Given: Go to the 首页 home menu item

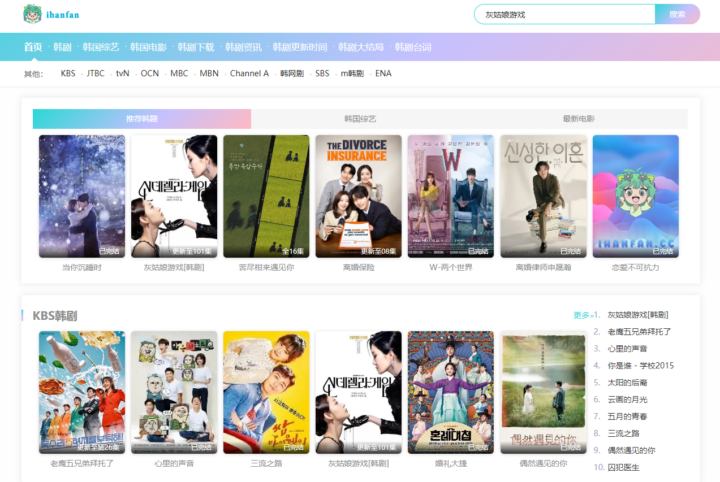Looking at the screenshot, I should coord(33,47).
